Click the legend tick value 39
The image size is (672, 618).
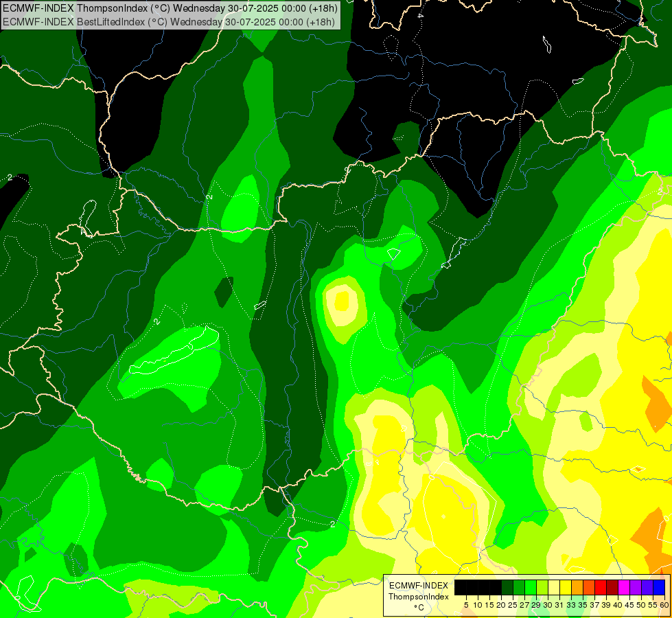pos(606,605)
